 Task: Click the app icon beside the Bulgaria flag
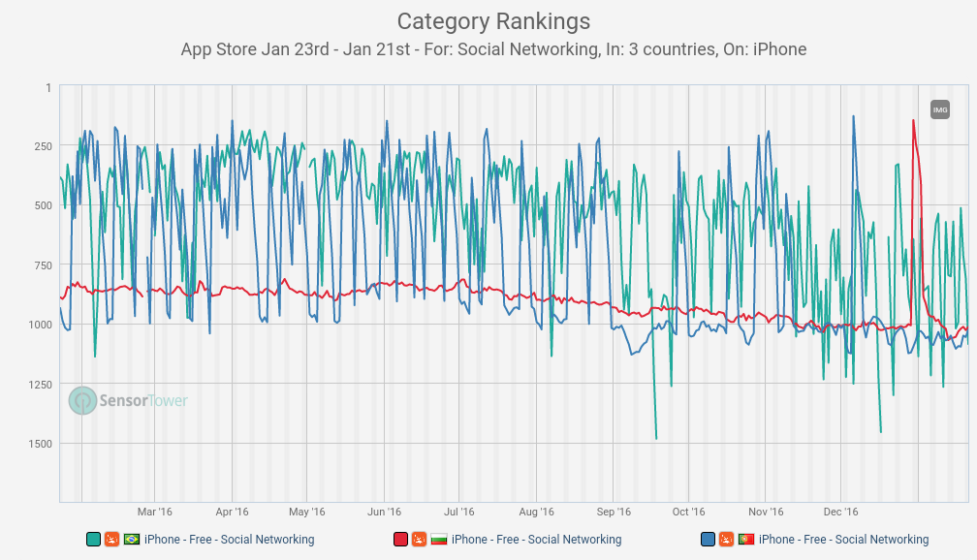click(x=419, y=540)
